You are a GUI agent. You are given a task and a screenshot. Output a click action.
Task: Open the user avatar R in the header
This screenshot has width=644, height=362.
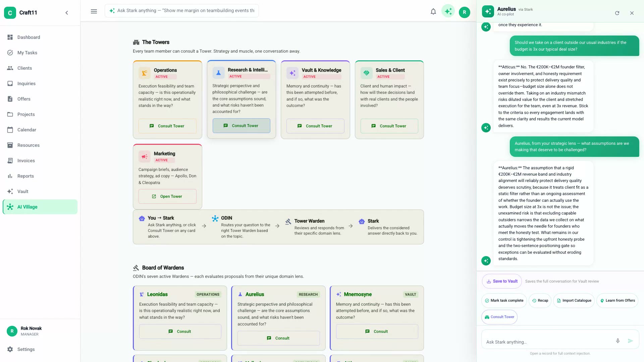(x=465, y=12)
